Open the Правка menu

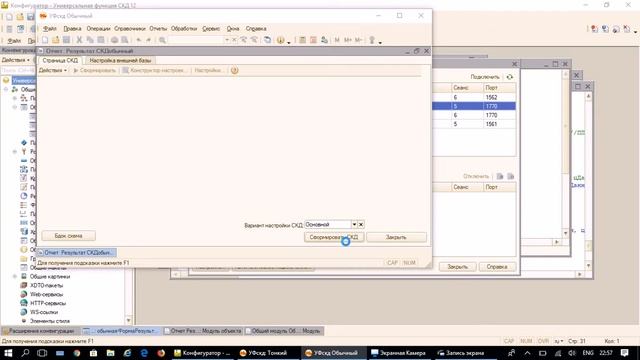click(x=72, y=29)
